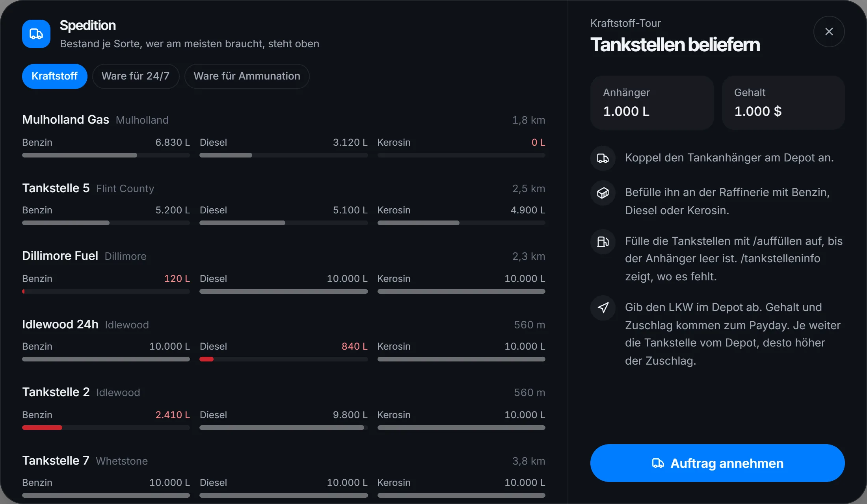Image resolution: width=867 pixels, height=504 pixels.
Task: Click Tankstelle 2 Benzin progress bar
Action: click(106, 428)
